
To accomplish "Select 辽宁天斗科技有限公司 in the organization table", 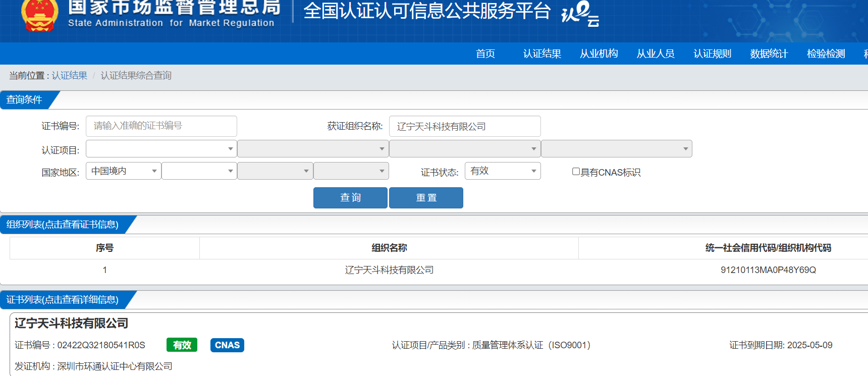I will (389, 270).
